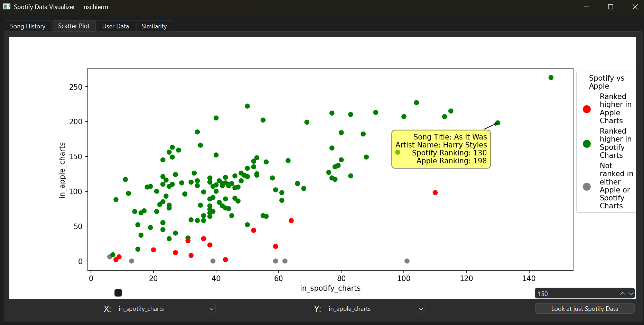Click the Ranked higher in Spotify Charts legend text
This screenshot has width=644, height=325.
(x=616, y=143)
